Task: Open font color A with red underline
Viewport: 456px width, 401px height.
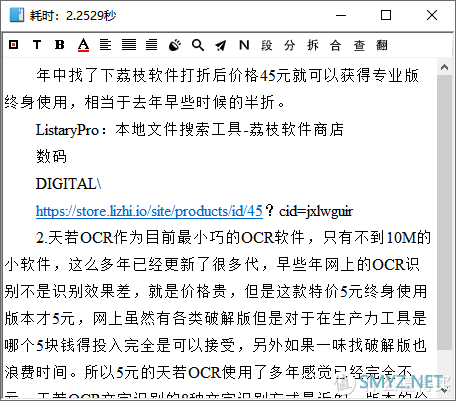Action: tap(83, 45)
